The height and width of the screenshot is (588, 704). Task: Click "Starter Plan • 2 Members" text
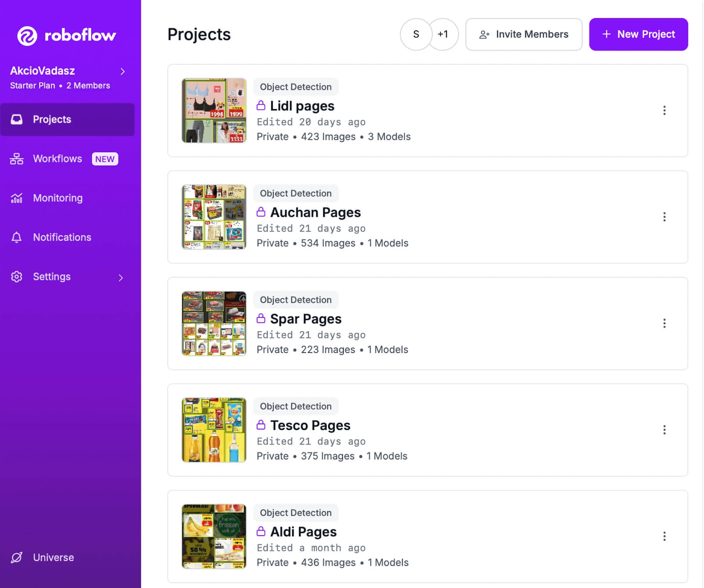point(60,85)
